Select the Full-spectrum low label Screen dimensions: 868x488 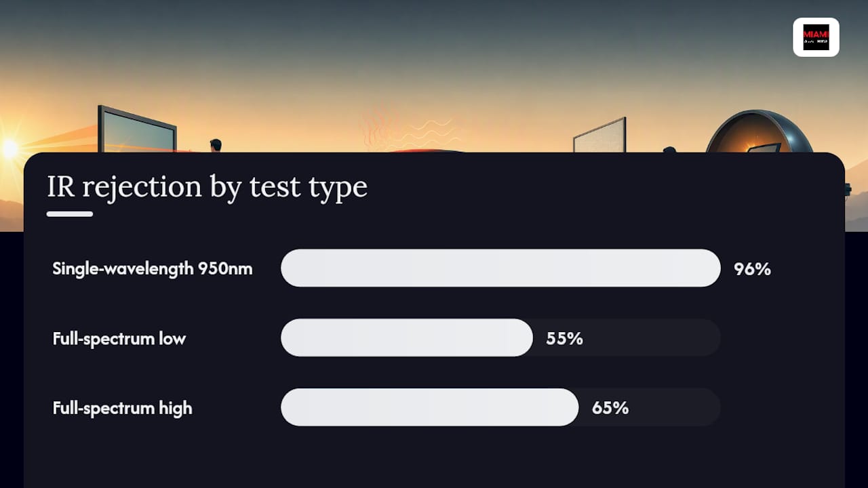119,338
